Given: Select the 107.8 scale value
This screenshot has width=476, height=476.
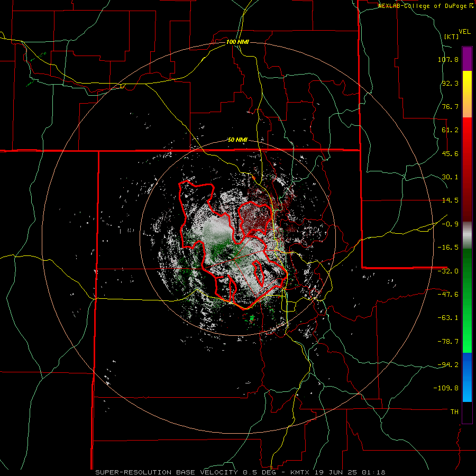Looking at the screenshot, I should pos(448,59).
